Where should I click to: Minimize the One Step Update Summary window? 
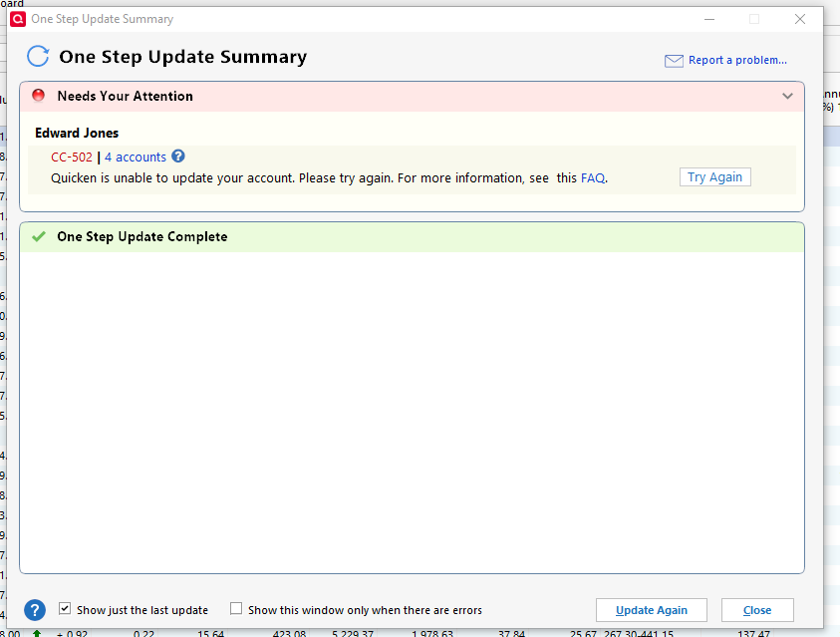point(709,19)
